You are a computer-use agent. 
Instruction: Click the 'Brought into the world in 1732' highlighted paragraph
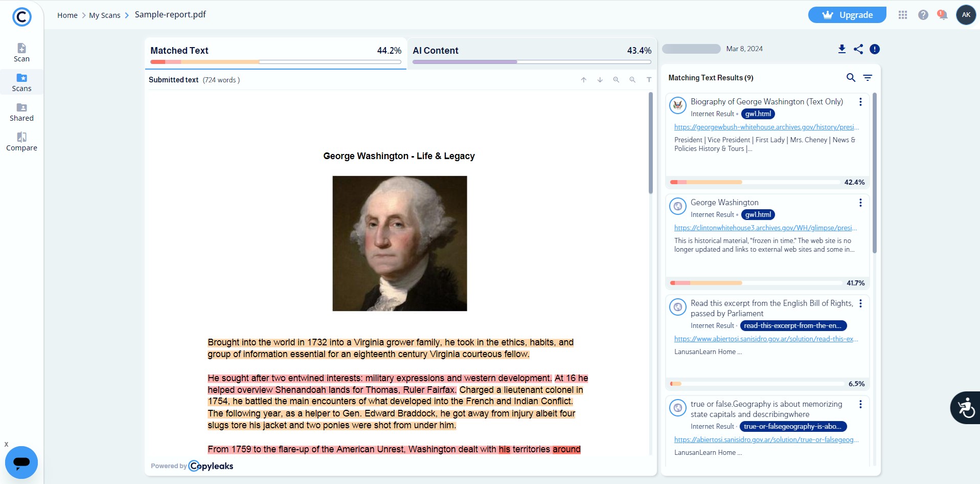coord(391,348)
